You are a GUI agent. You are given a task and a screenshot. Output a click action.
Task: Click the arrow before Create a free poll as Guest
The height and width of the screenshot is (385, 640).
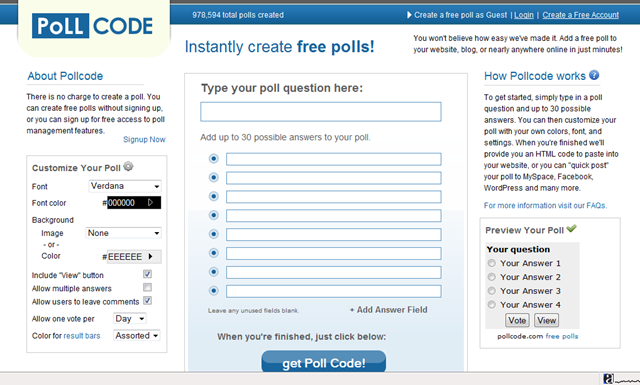pyautogui.click(x=409, y=15)
